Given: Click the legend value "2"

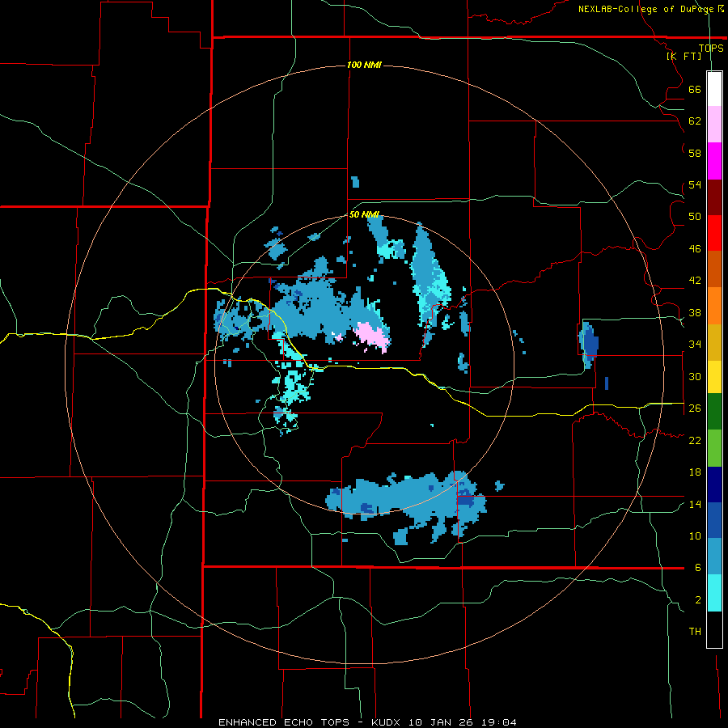Looking at the screenshot, I should pos(697,600).
